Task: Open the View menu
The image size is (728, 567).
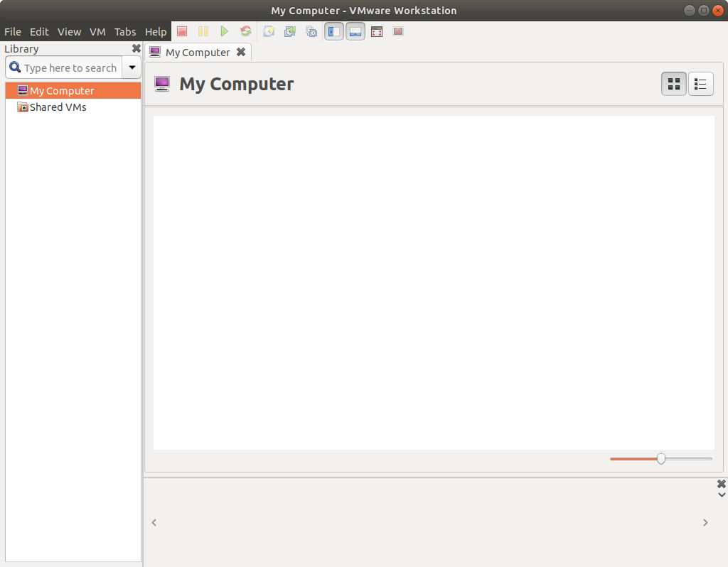Action: [x=69, y=32]
